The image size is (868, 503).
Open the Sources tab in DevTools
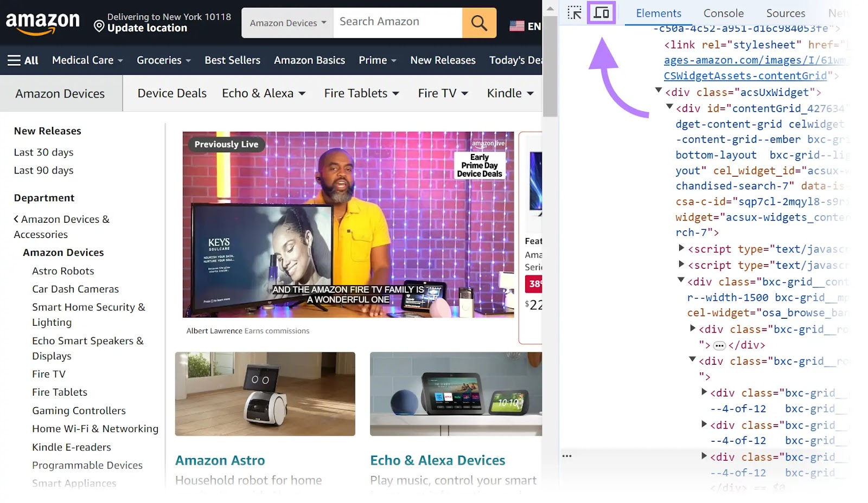[x=785, y=13]
